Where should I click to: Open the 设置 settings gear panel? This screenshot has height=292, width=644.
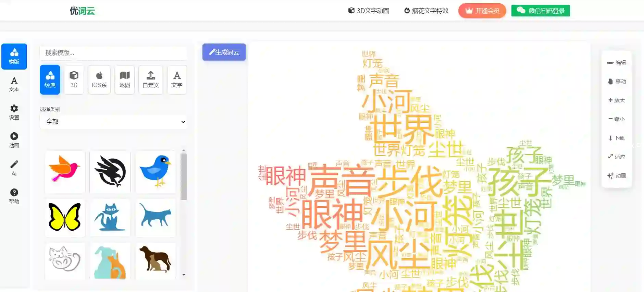pos(14,112)
